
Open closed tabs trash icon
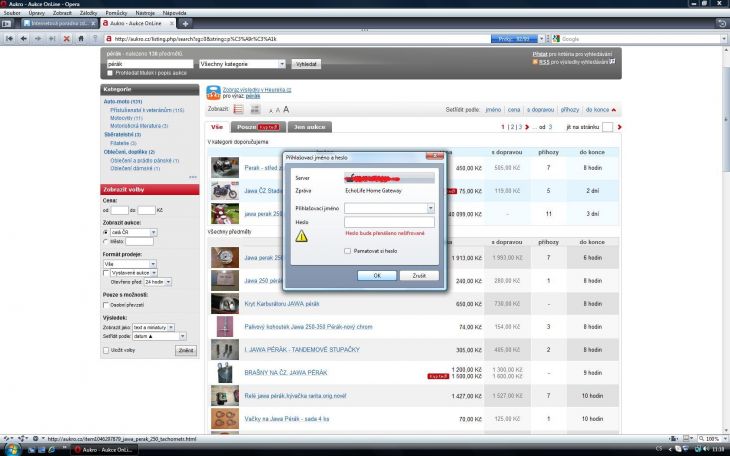[722, 23]
